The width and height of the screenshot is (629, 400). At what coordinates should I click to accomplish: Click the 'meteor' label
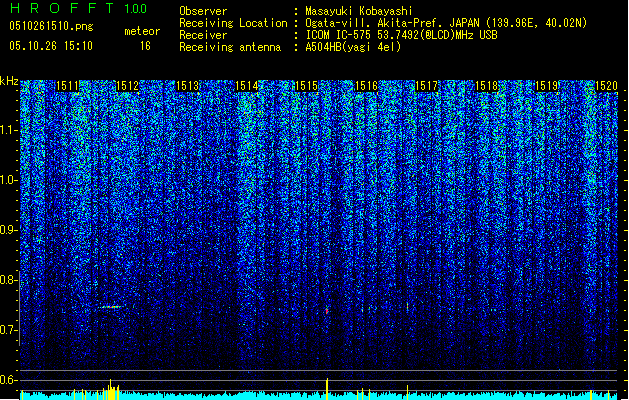click(x=142, y=31)
